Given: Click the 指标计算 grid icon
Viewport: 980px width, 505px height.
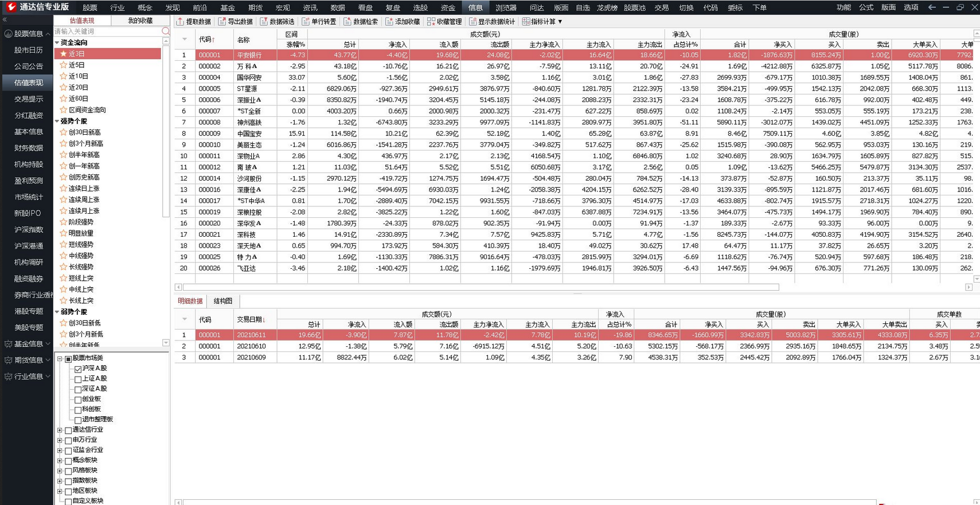Looking at the screenshot, I should point(526,22).
